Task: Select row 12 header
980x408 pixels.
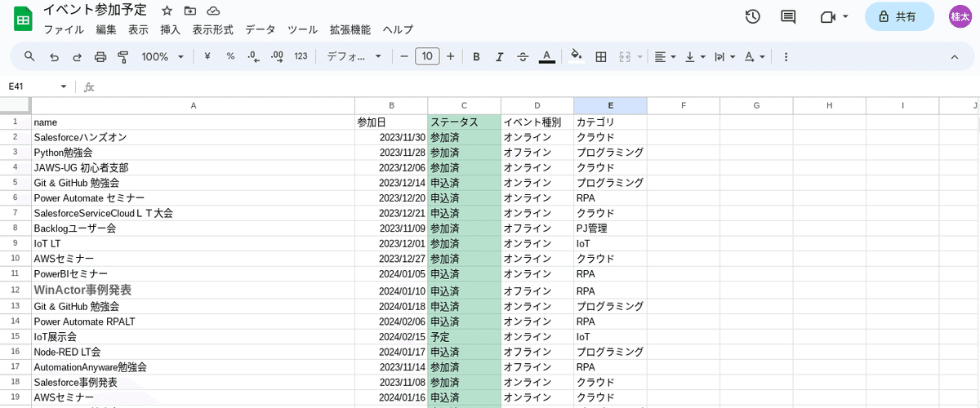Action: (x=16, y=290)
